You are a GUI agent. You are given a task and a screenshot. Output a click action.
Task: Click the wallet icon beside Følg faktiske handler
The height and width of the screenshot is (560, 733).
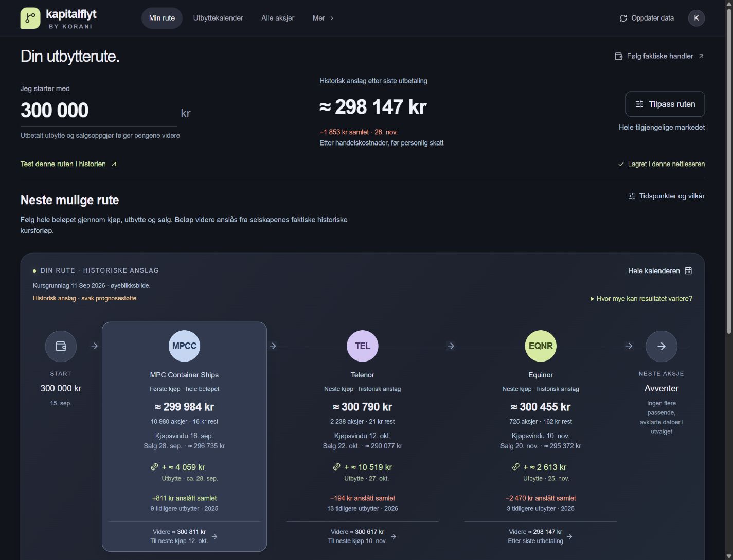coord(619,56)
